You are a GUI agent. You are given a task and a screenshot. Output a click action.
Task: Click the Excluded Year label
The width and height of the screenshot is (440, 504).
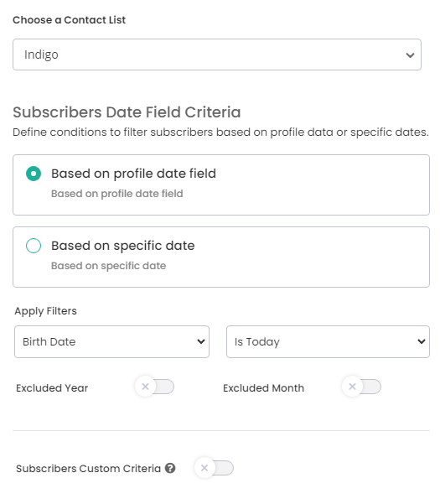52,388
